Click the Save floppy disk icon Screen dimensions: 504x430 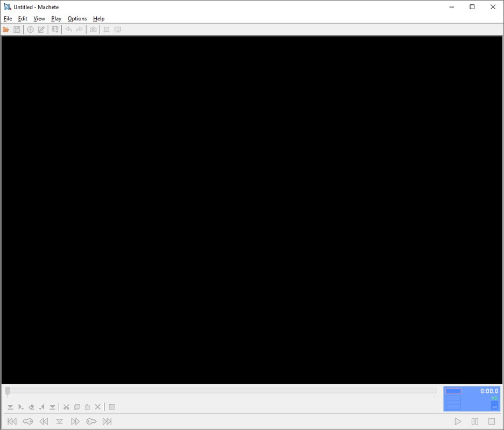click(17, 30)
